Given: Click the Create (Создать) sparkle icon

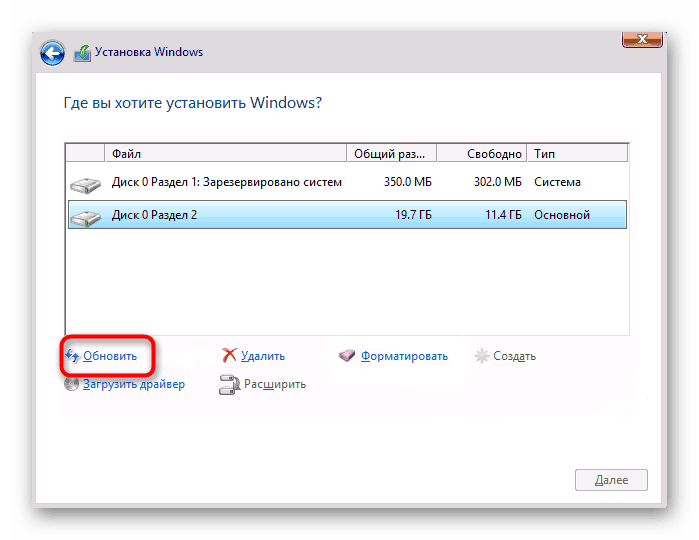Looking at the screenshot, I should pos(482,355).
